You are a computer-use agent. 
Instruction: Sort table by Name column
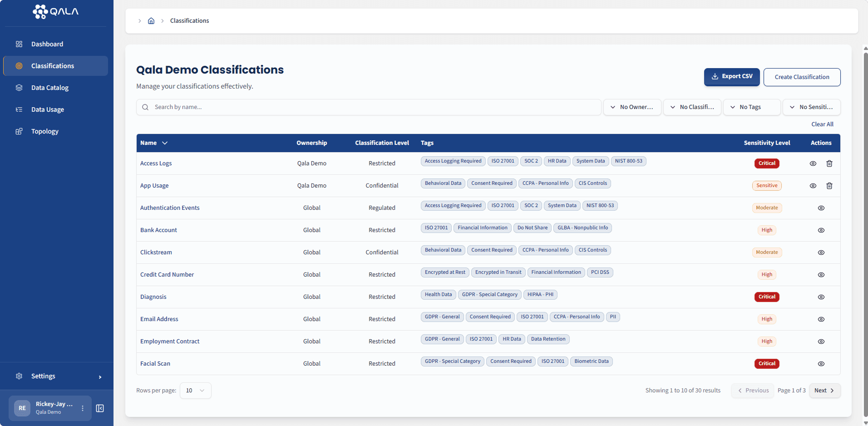(154, 143)
